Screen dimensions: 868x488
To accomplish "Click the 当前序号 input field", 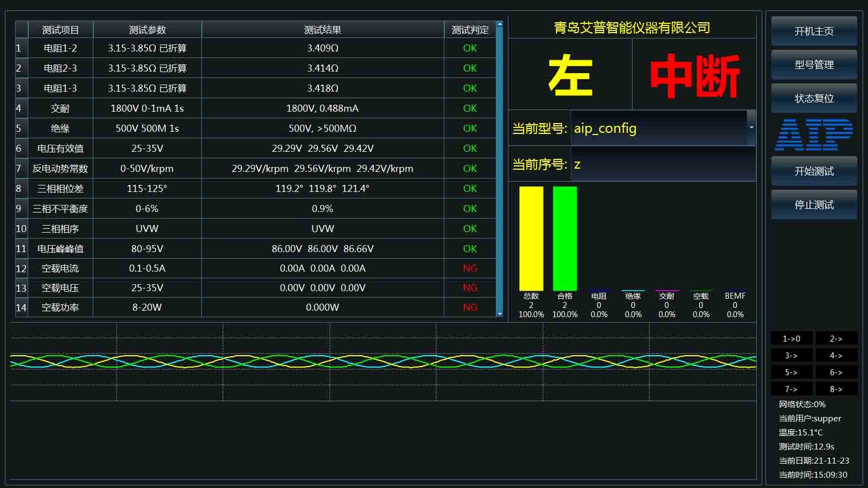I will [662, 164].
